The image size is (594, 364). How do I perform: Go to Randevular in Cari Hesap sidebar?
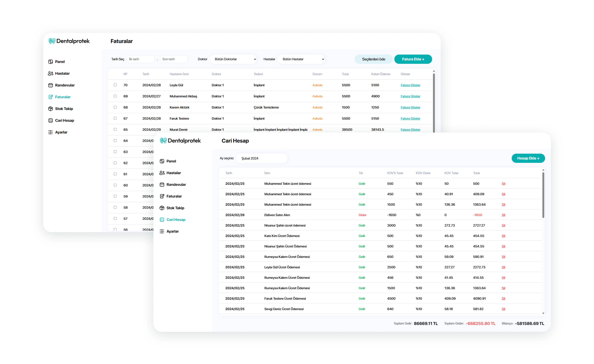(176, 185)
